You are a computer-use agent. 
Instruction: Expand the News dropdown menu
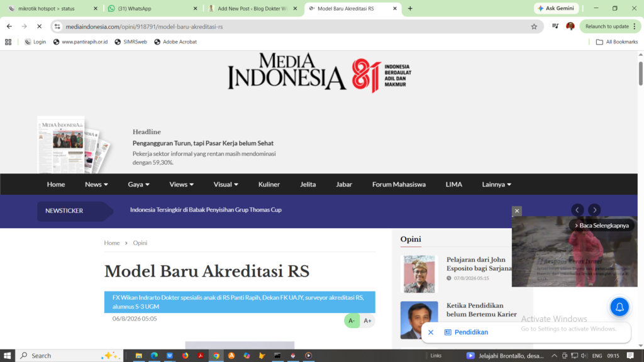pyautogui.click(x=96, y=184)
